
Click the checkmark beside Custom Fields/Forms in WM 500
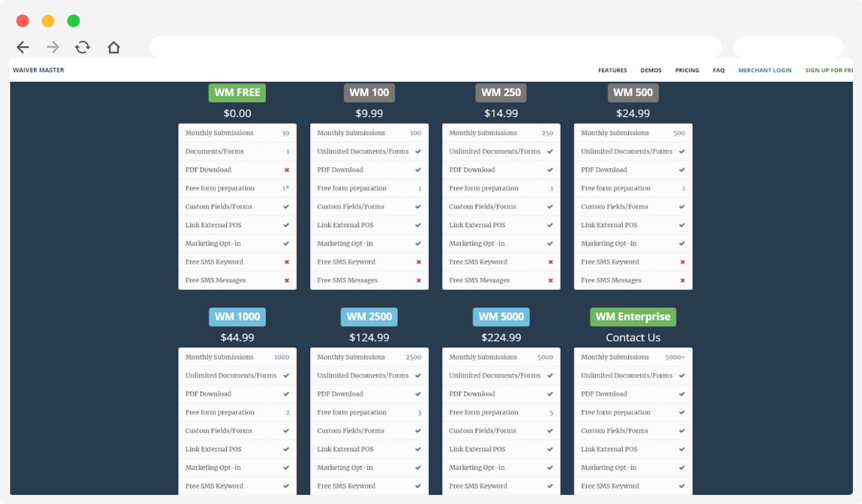[682, 206]
